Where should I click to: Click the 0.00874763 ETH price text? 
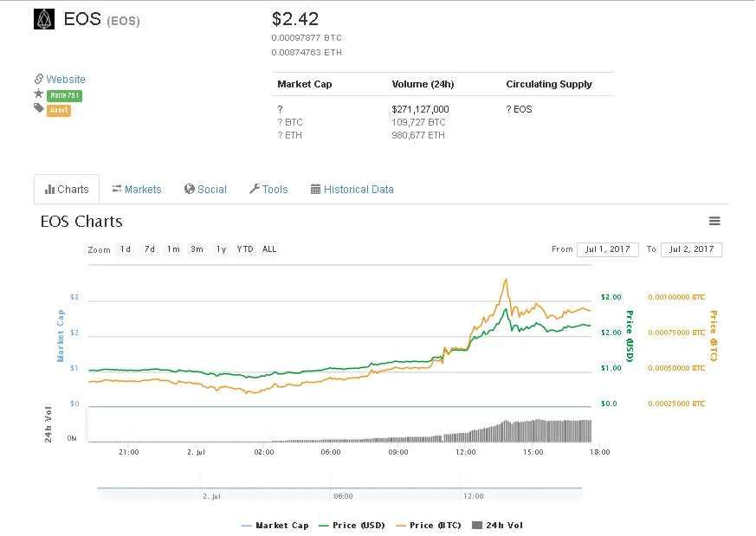point(307,52)
